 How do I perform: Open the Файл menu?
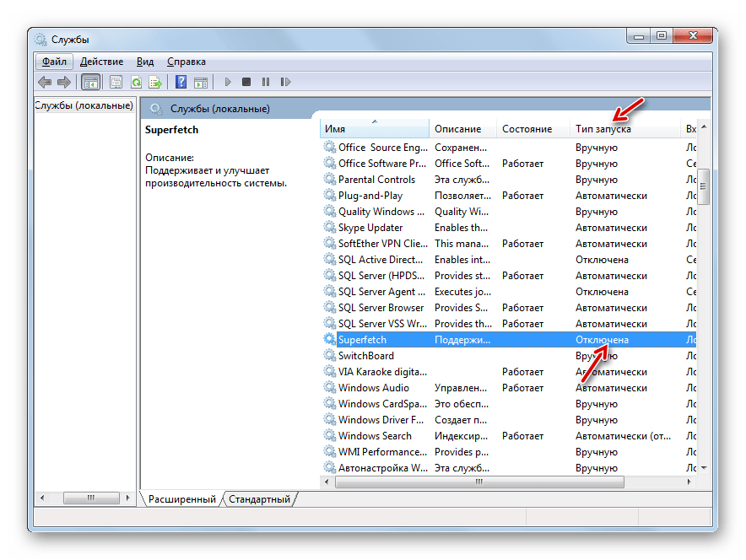pos(54,62)
